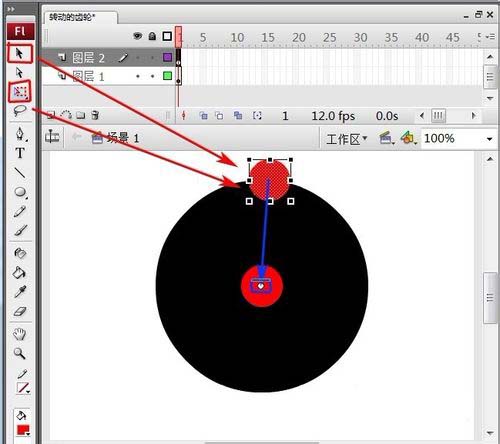Toggle 图层 2 visibility dot
Image resolution: width=500 pixels, height=444 pixels.
point(138,58)
